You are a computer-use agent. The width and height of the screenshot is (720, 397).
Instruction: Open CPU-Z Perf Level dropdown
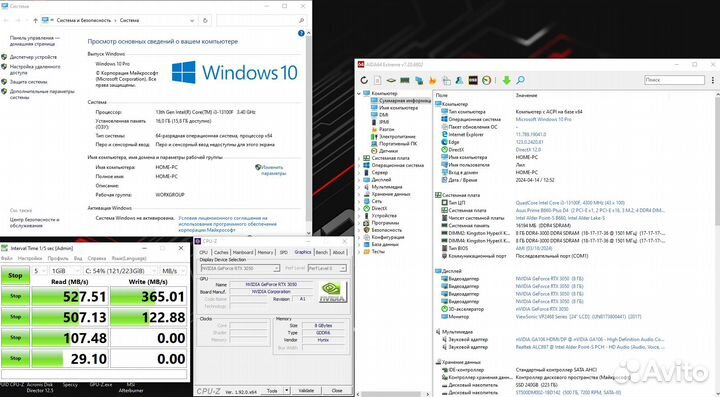tap(327, 268)
